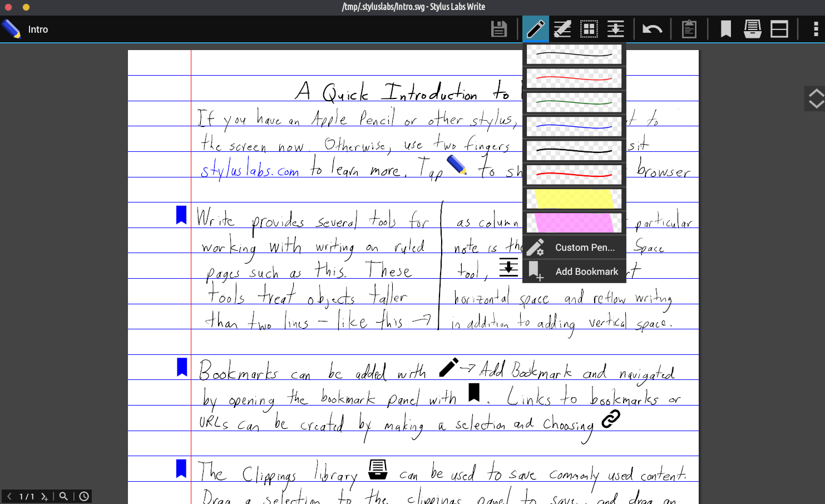Select the yellow highlighter preset
Screen dimensions: 825x504
tap(574, 199)
